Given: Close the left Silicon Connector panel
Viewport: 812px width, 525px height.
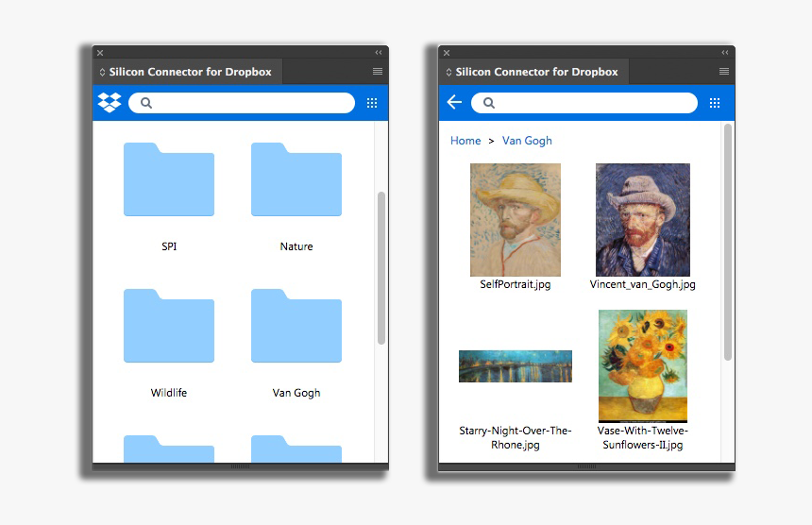Looking at the screenshot, I should (x=100, y=53).
